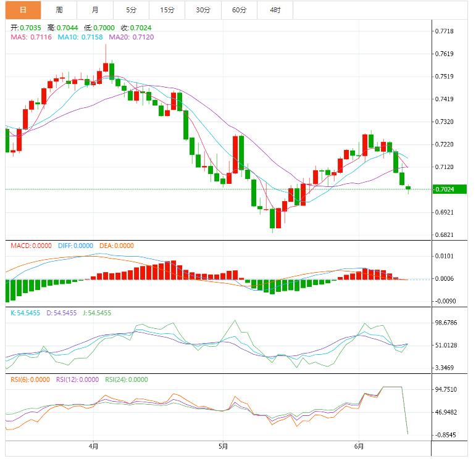Viewport: 476px width, 464px height.
Task: Click the 0.7419 price axis value
Action: tap(444, 99)
